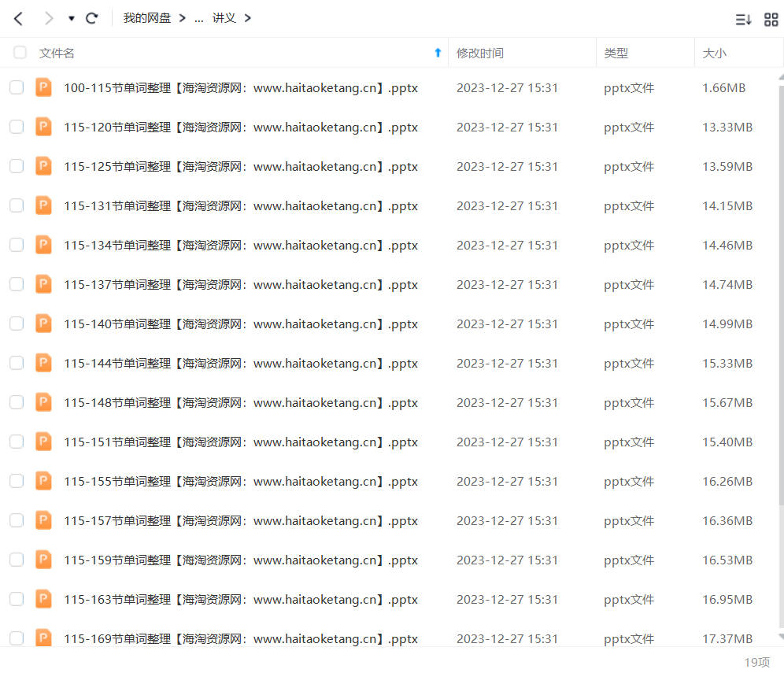
Task: Refresh the folder listing
Action: 91,19
